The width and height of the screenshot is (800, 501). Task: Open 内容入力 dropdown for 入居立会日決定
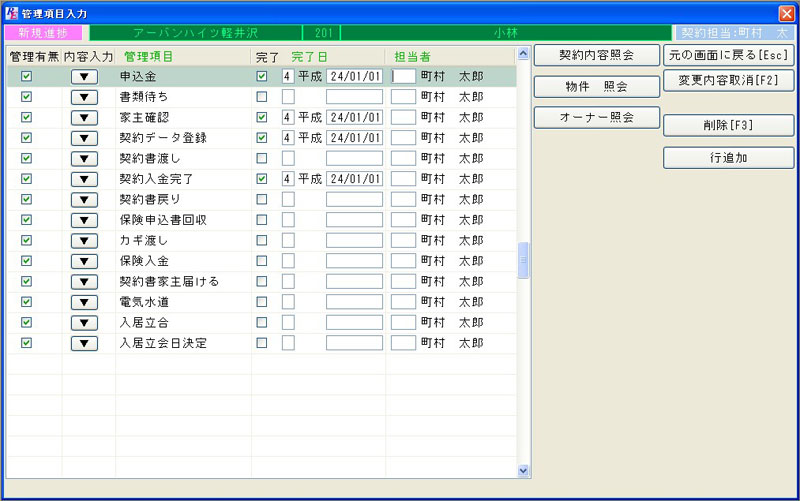[84, 343]
